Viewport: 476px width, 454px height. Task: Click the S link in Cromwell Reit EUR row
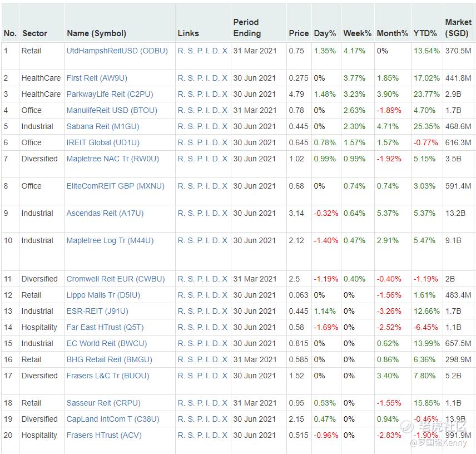coord(191,279)
